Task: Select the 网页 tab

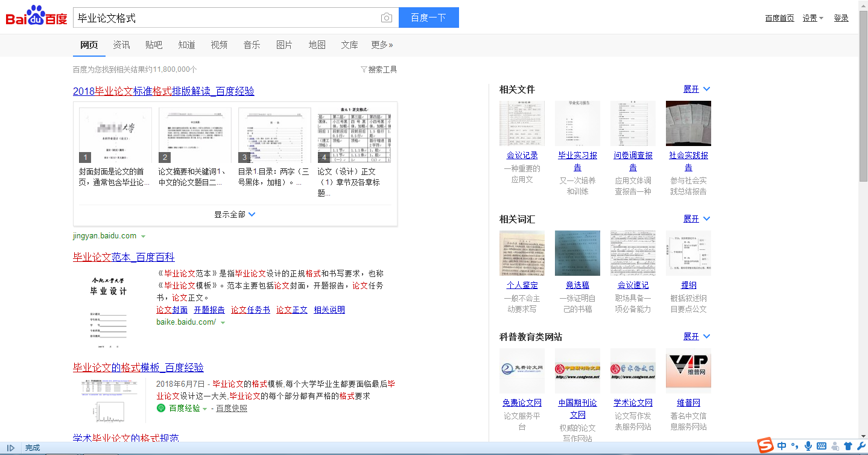Action: (x=89, y=45)
